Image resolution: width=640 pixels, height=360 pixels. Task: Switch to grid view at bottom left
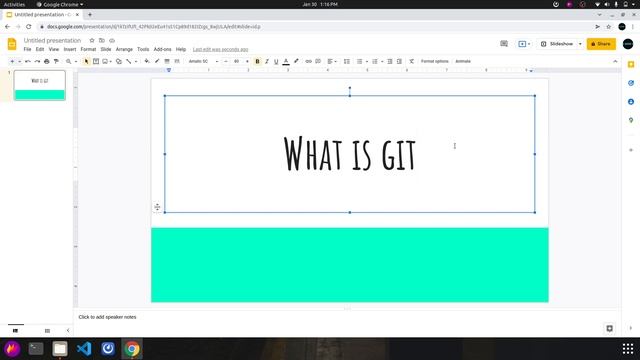[47, 331]
